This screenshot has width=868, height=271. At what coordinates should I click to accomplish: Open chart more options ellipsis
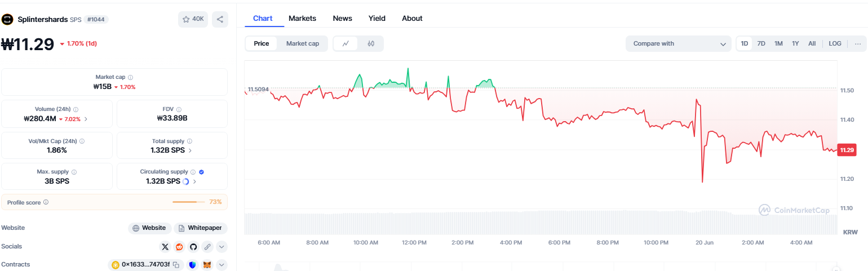pos(858,43)
